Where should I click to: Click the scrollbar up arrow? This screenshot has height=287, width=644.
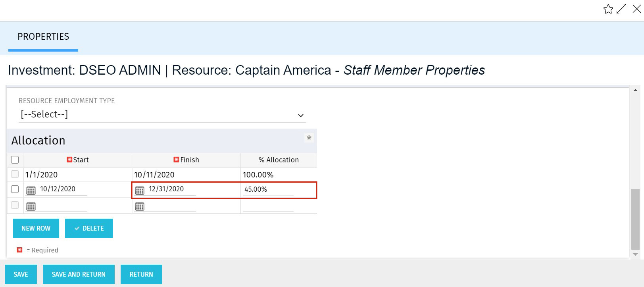point(635,91)
